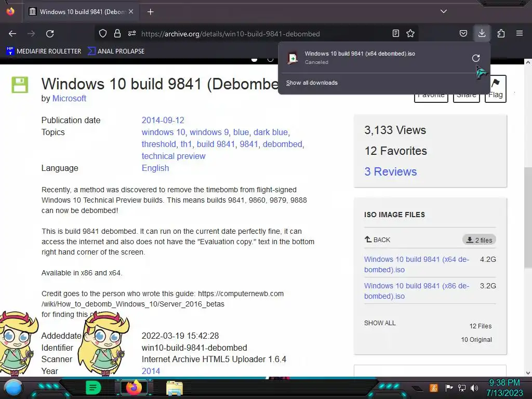Open the debombed topic link
The image size is (532, 399).
[282, 144]
